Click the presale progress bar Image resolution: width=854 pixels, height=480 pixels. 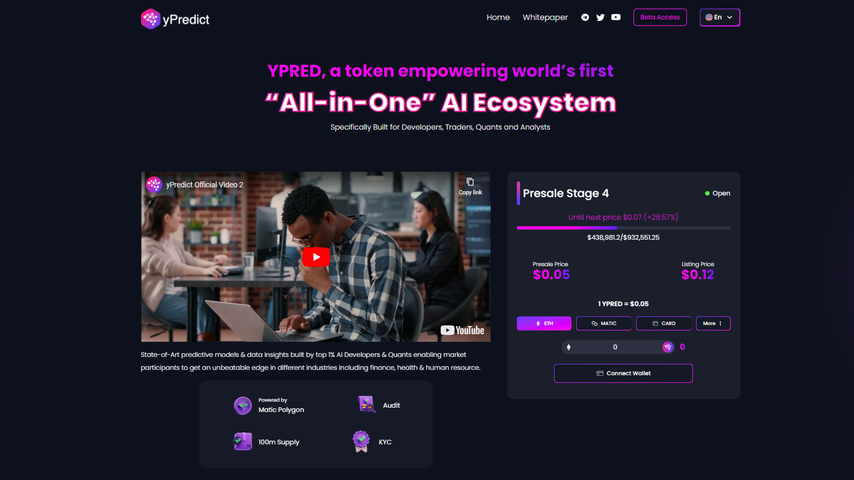point(624,228)
